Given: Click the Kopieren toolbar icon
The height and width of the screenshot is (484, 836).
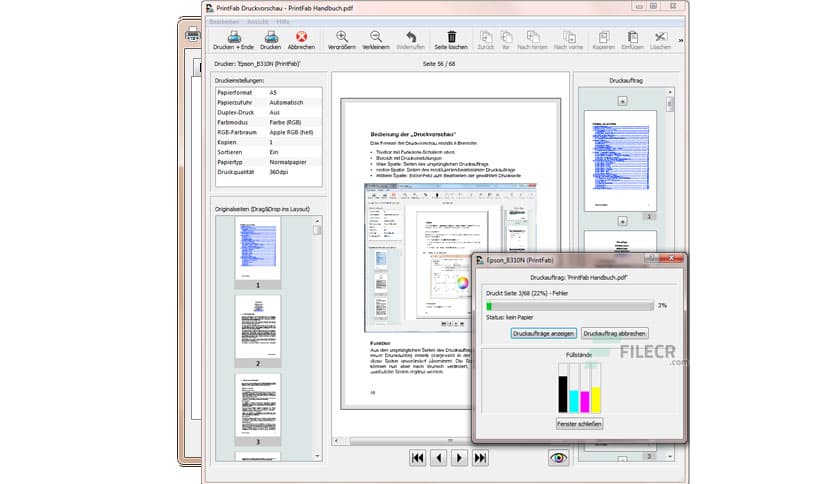Looking at the screenshot, I should tap(603, 38).
